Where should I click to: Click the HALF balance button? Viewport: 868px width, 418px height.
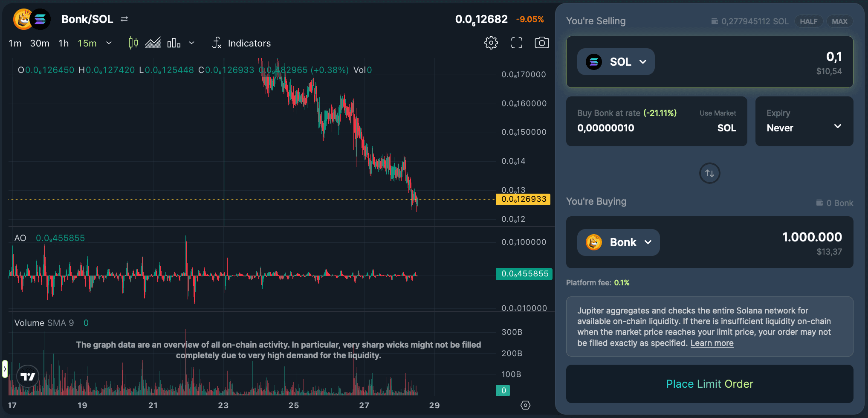tap(809, 21)
